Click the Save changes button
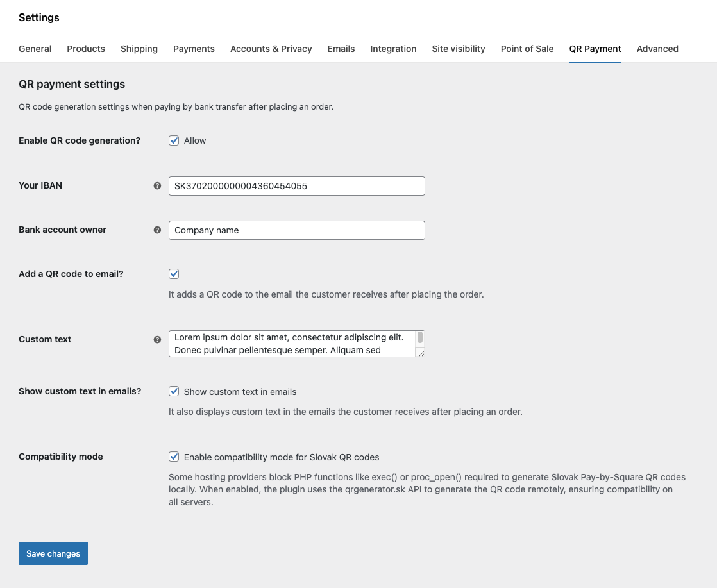This screenshot has width=717, height=588. click(53, 553)
